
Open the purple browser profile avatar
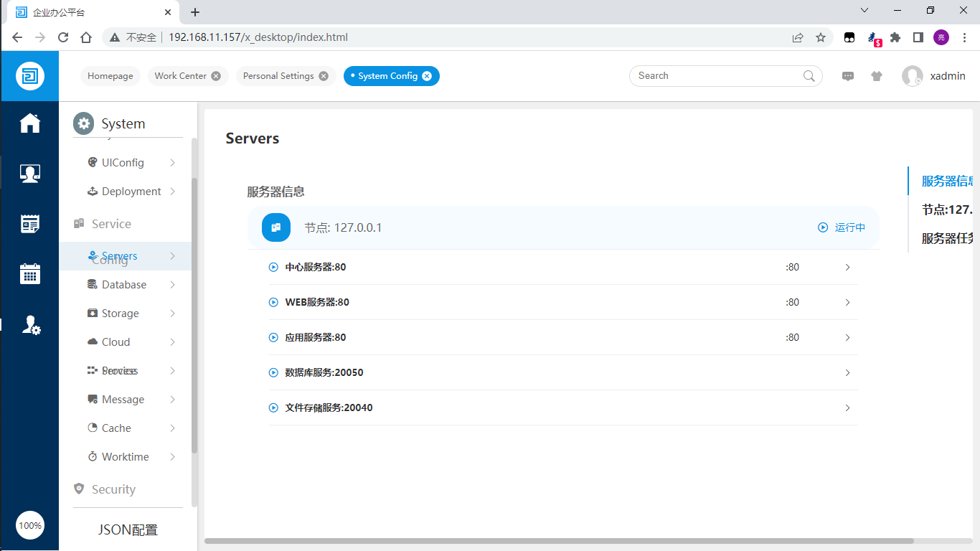(941, 37)
